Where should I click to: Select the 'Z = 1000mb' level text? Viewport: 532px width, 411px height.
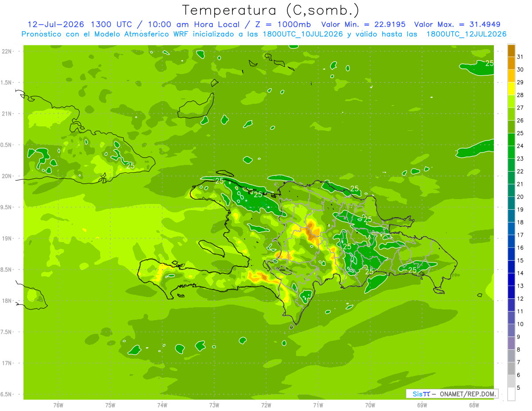tap(284, 24)
